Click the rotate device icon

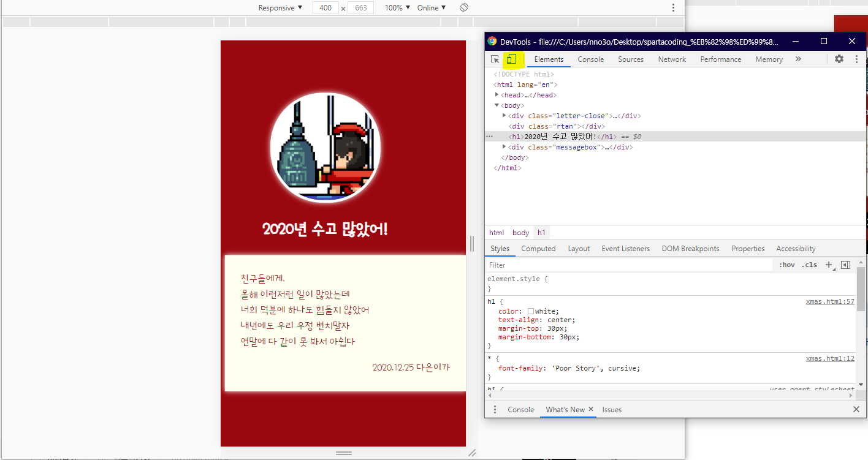click(x=465, y=7)
